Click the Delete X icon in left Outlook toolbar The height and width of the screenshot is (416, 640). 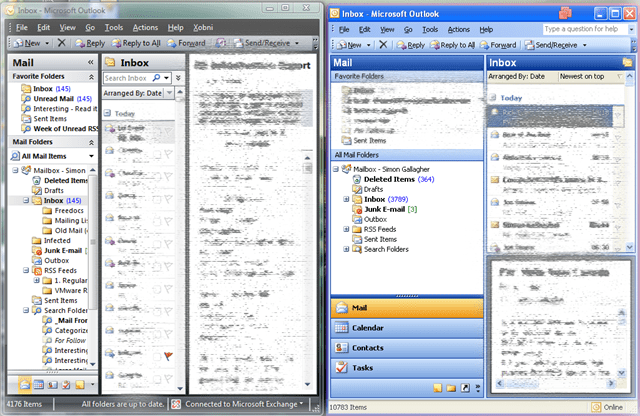pos(62,43)
